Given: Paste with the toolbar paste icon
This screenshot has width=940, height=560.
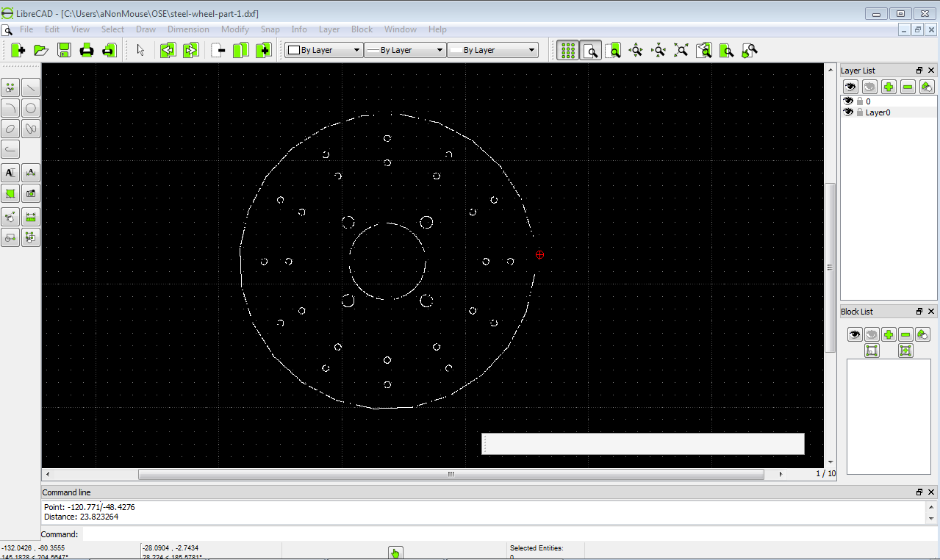Looking at the screenshot, I should 264,50.
